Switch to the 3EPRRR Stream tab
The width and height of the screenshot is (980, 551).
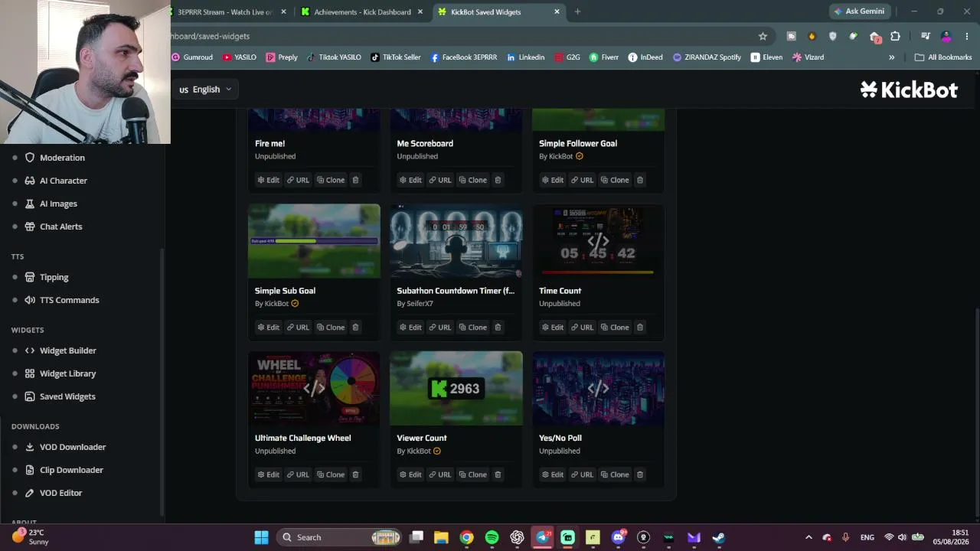click(x=224, y=12)
